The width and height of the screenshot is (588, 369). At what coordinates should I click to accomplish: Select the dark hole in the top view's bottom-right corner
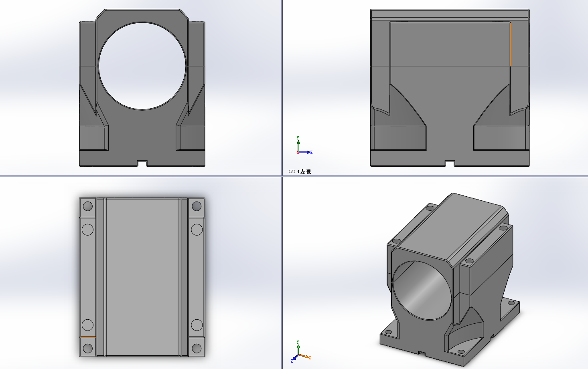click(x=197, y=348)
